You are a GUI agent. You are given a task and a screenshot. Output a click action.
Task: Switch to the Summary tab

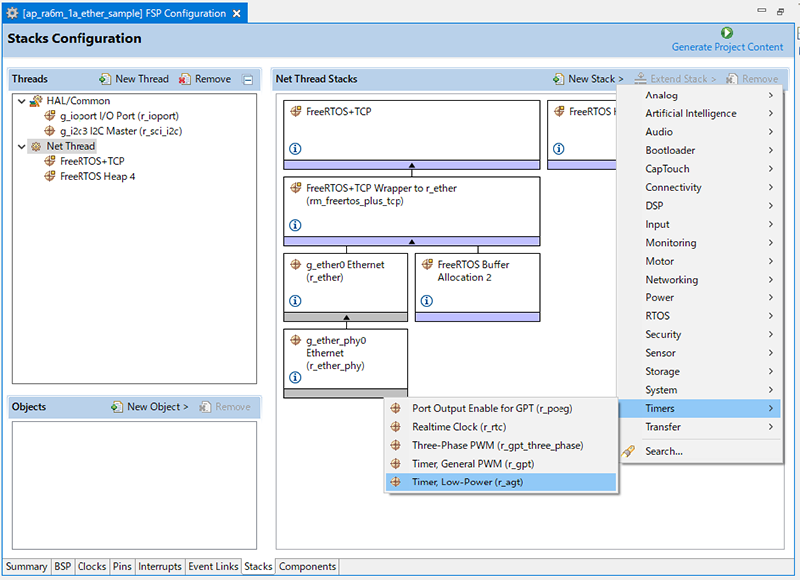[27, 566]
